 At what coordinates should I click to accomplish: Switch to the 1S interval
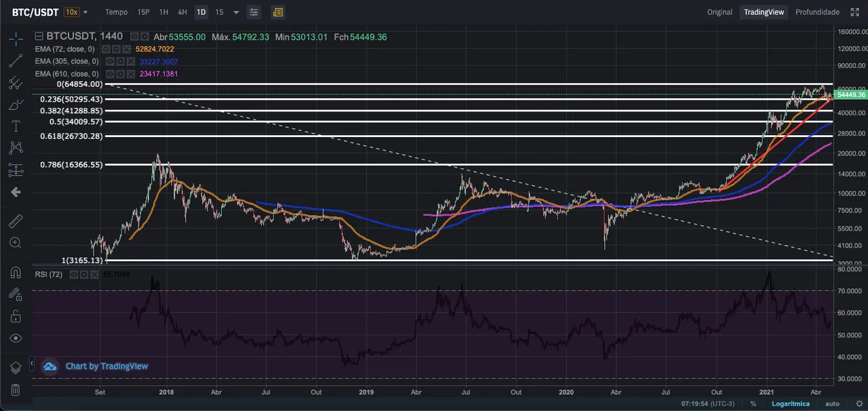(219, 12)
